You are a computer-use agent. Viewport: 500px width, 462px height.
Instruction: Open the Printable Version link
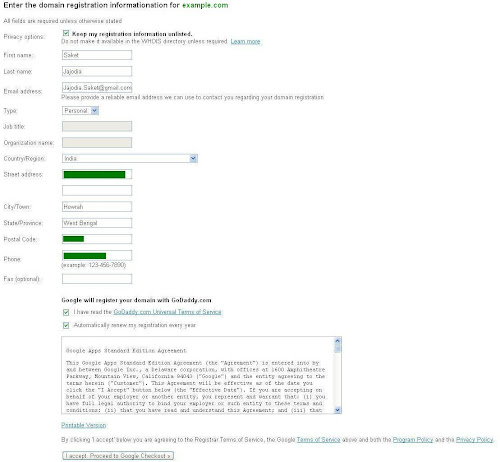click(x=84, y=425)
